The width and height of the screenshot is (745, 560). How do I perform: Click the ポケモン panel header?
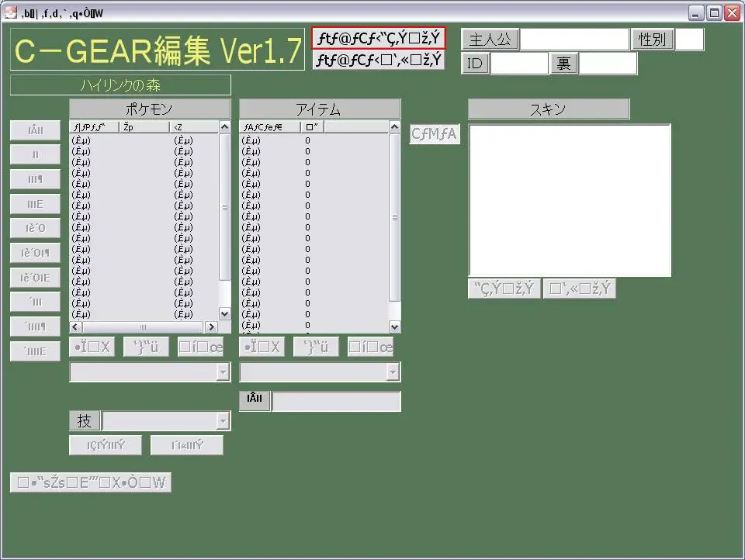click(x=150, y=109)
